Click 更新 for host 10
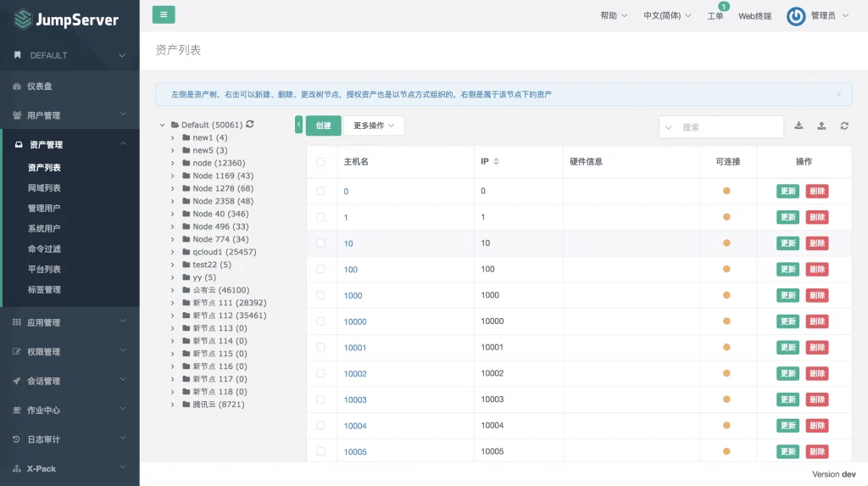This screenshot has width=868, height=486. [x=787, y=243]
